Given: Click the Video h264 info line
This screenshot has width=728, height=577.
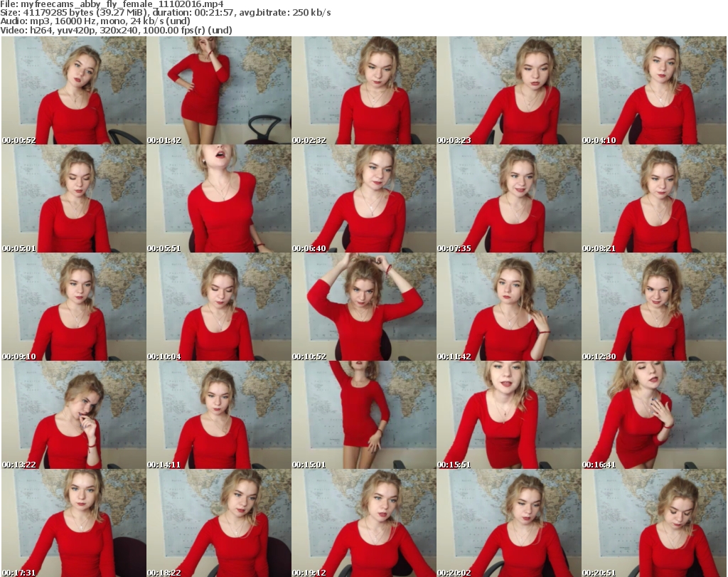Looking at the screenshot, I should [x=116, y=30].
